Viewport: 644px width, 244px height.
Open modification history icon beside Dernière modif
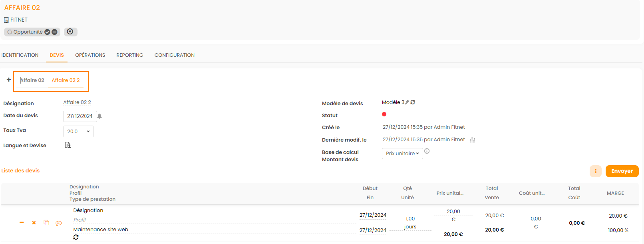pyautogui.click(x=473, y=140)
